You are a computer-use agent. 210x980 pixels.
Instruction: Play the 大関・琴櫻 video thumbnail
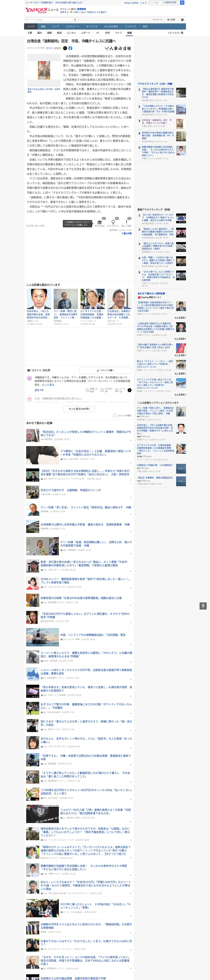(181, 261)
